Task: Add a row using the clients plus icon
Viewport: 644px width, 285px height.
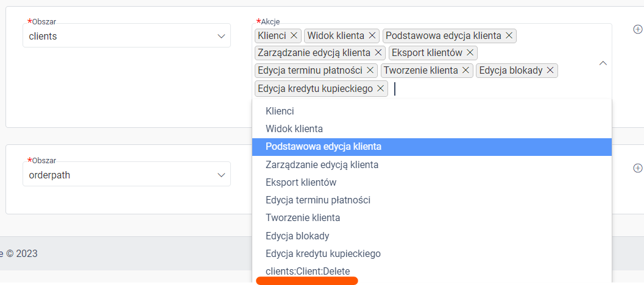Action: [x=638, y=29]
